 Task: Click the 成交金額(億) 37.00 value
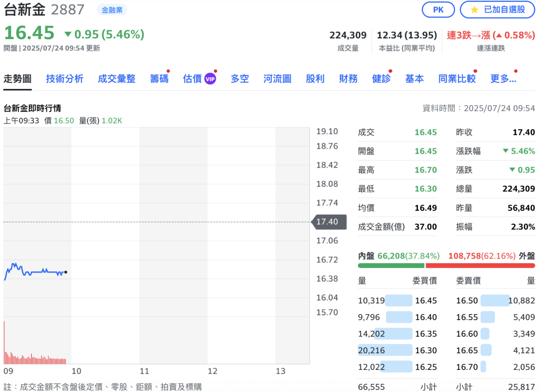[x=426, y=227]
